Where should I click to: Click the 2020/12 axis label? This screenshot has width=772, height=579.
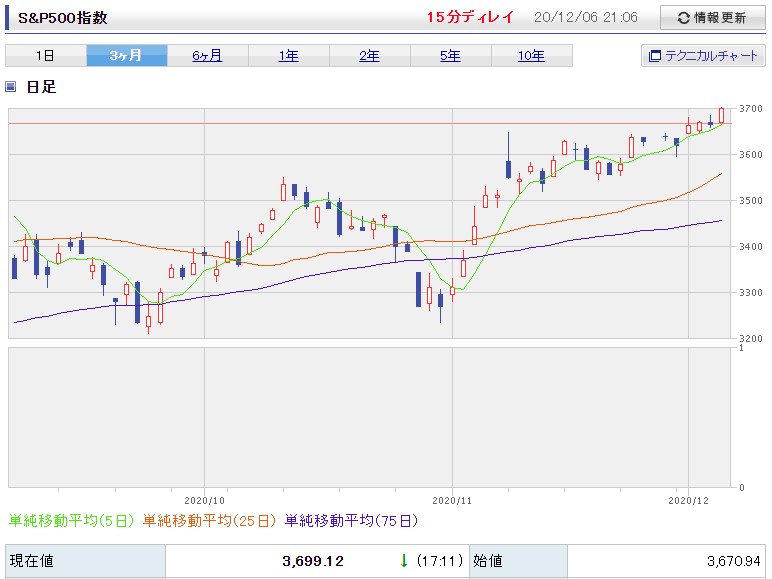click(x=688, y=501)
